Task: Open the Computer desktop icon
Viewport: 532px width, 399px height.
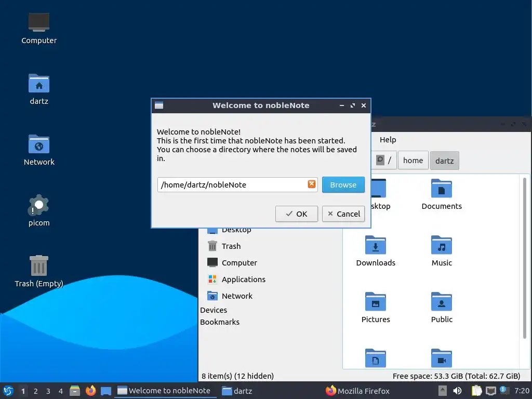Action: 39,29
